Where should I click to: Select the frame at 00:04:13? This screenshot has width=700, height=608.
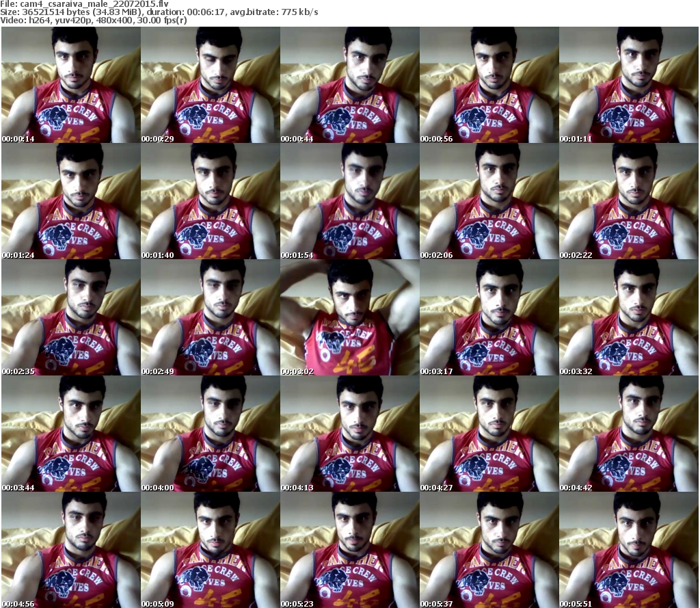349,434
